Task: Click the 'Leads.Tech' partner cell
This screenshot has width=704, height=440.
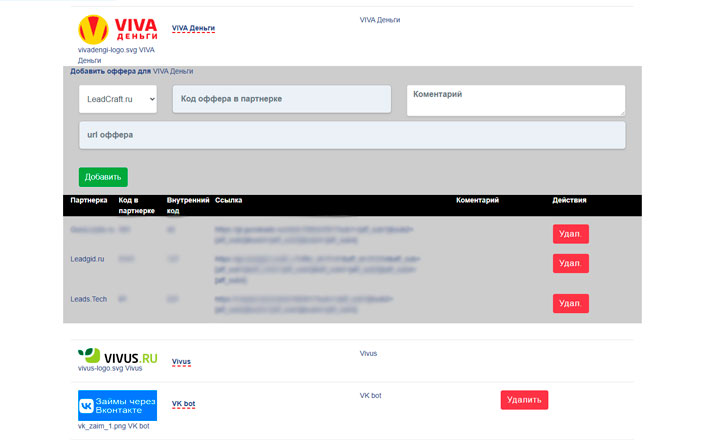Action: 88,299
